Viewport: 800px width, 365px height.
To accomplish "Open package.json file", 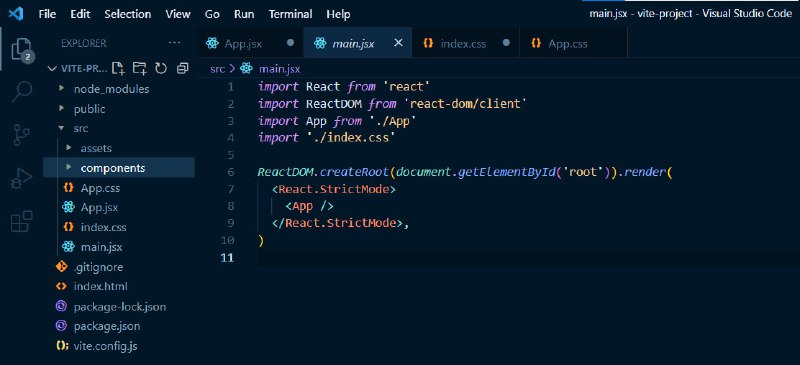I will 107,326.
